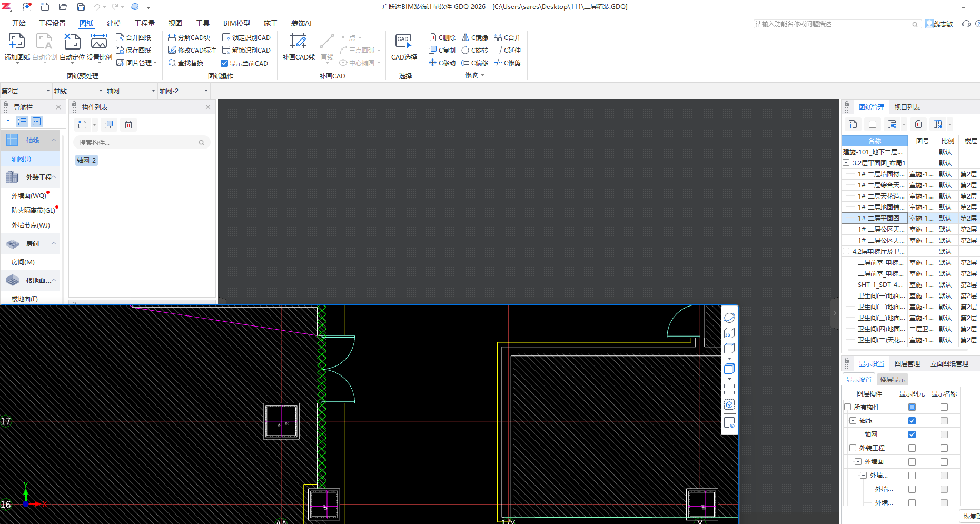
Task: Toggle 显示当前CAD checkbox
Action: tap(224, 63)
